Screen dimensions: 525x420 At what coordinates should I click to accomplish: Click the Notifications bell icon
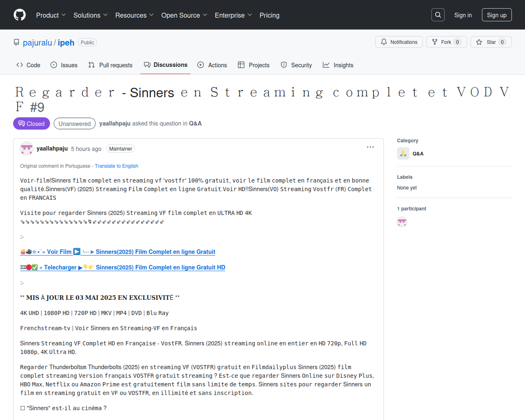point(384,42)
